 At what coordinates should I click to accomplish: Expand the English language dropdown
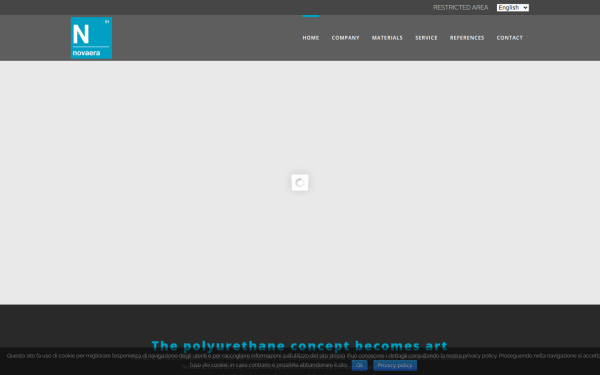click(x=513, y=8)
